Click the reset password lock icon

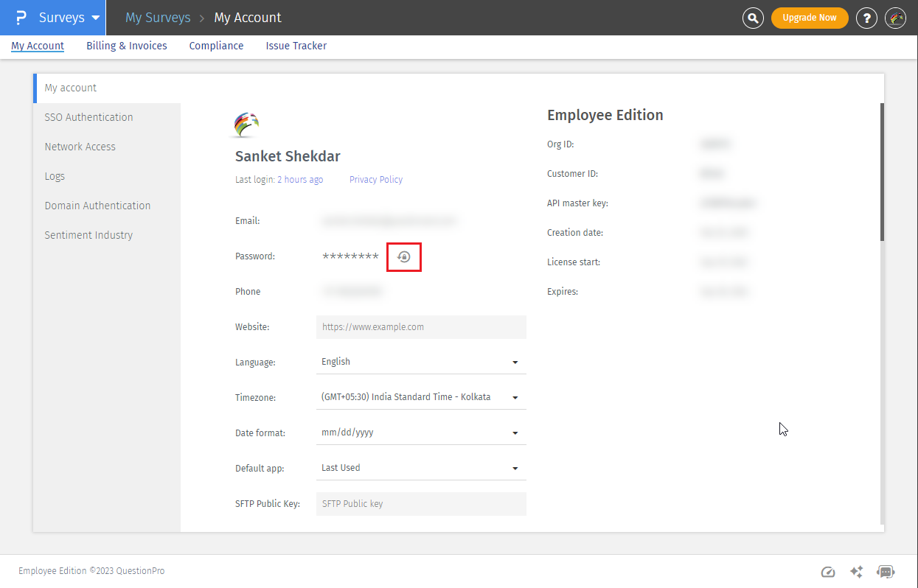(x=404, y=256)
